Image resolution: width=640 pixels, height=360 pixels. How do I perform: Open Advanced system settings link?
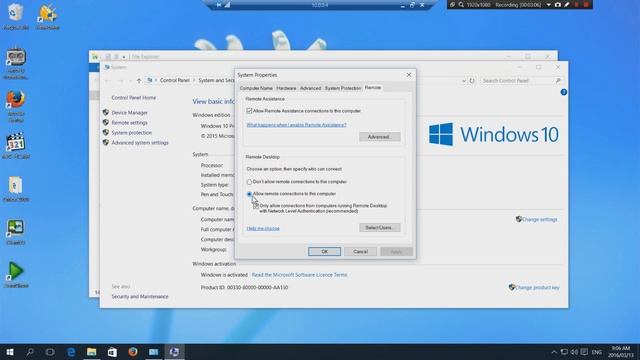(140, 143)
